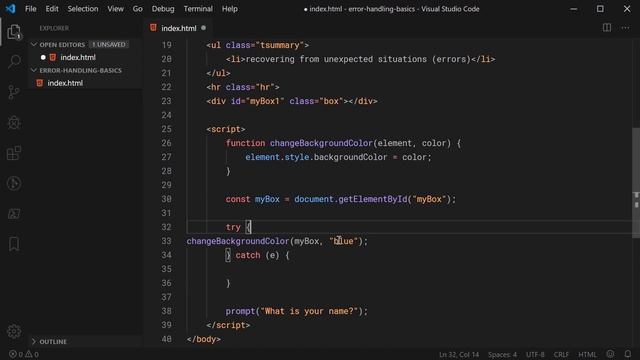Click the editor vertical scrollbar thumb
Image resolution: width=640 pixels, height=360 pixels.
(636, 182)
